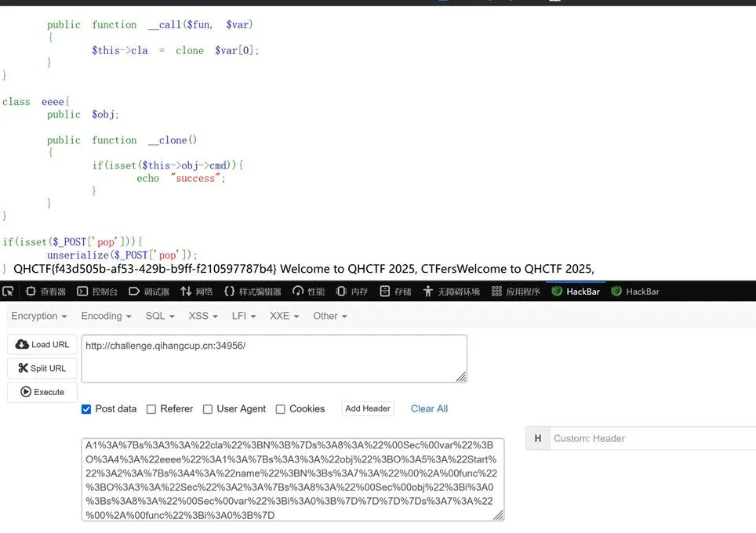Expand the Encryption dropdown menu
The height and width of the screenshot is (533, 756).
[39, 316]
